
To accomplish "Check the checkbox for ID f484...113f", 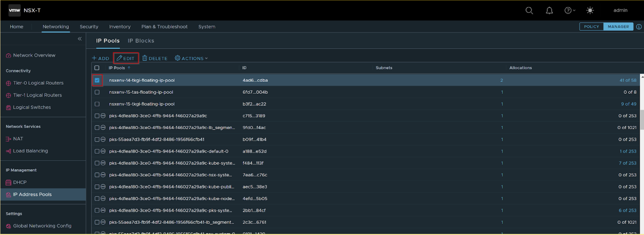I will [97, 163].
